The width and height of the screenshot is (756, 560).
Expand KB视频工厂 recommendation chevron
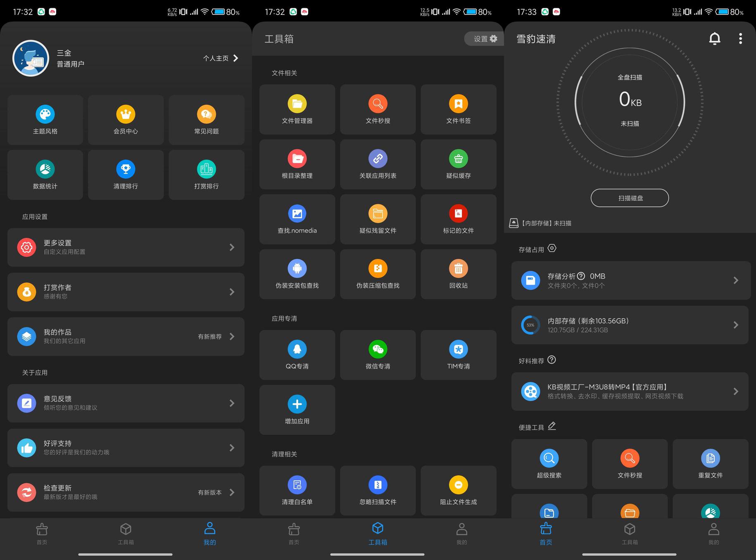coord(736,392)
